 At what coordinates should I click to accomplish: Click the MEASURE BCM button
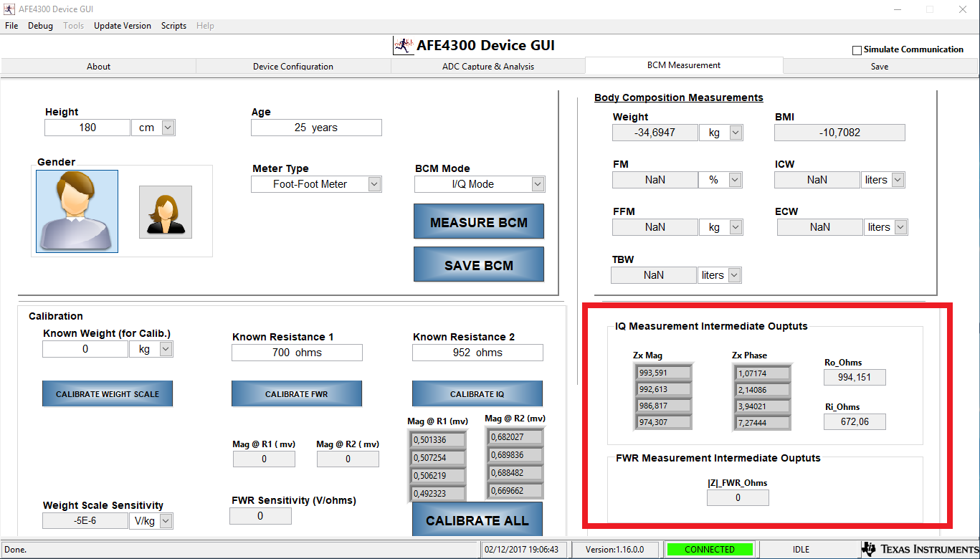[x=479, y=222]
